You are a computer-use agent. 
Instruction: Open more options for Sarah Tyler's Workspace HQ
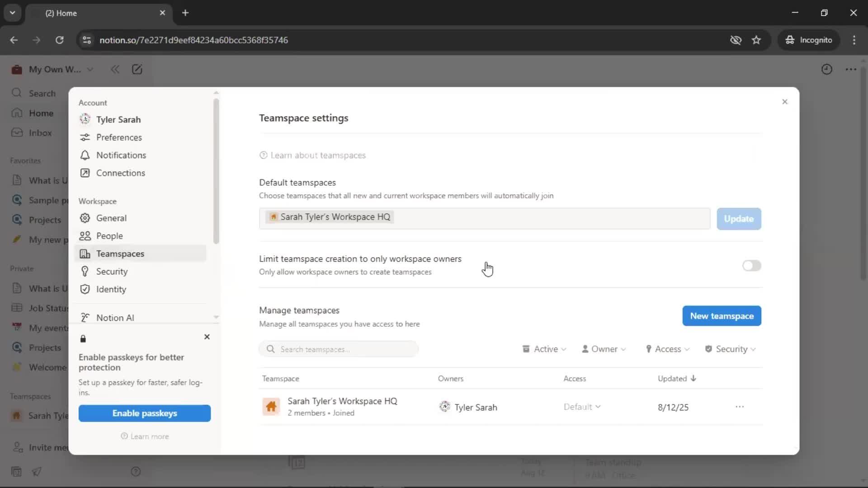click(x=740, y=407)
